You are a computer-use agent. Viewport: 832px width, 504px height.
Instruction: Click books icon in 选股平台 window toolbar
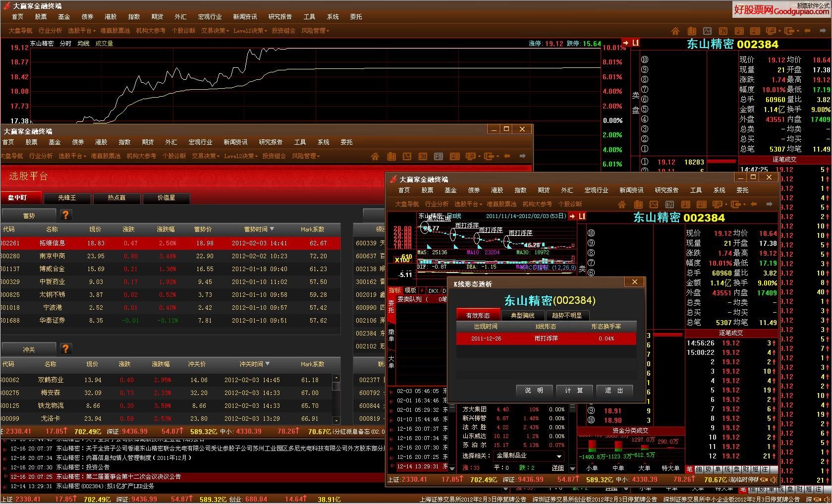[x=391, y=156]
